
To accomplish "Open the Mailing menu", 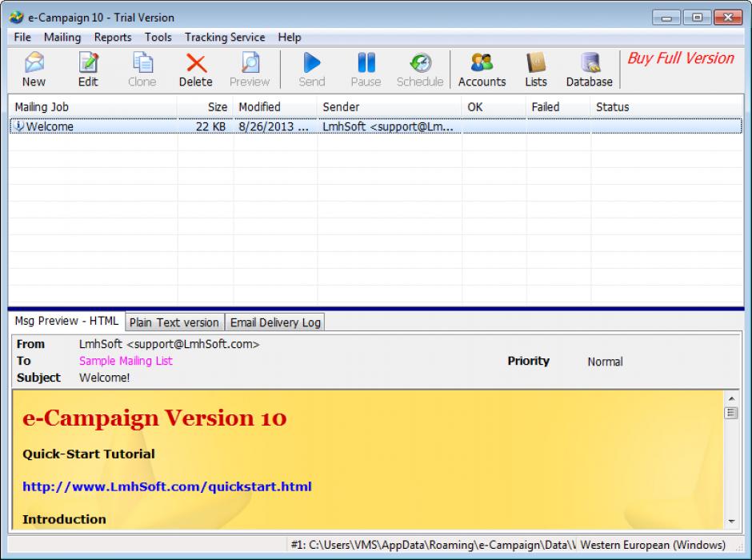I will [62, 37].
